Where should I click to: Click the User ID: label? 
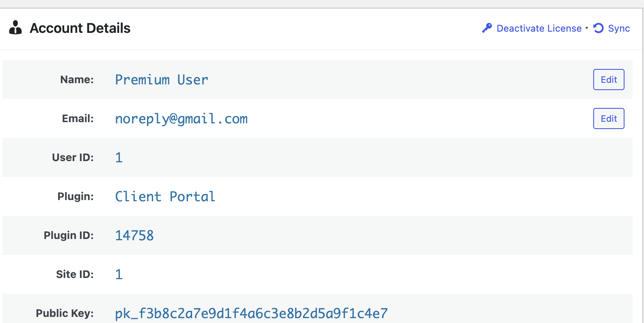click(73, 157)
